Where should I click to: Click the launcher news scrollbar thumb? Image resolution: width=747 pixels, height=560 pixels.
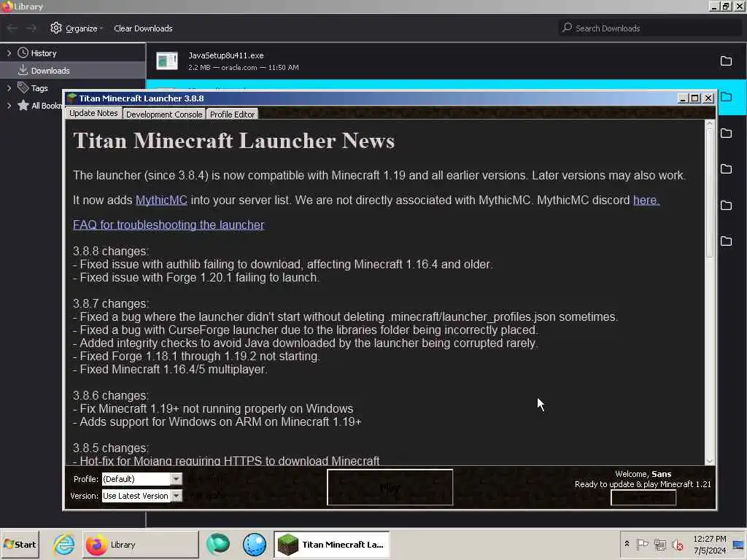click(x=709, y=192)
